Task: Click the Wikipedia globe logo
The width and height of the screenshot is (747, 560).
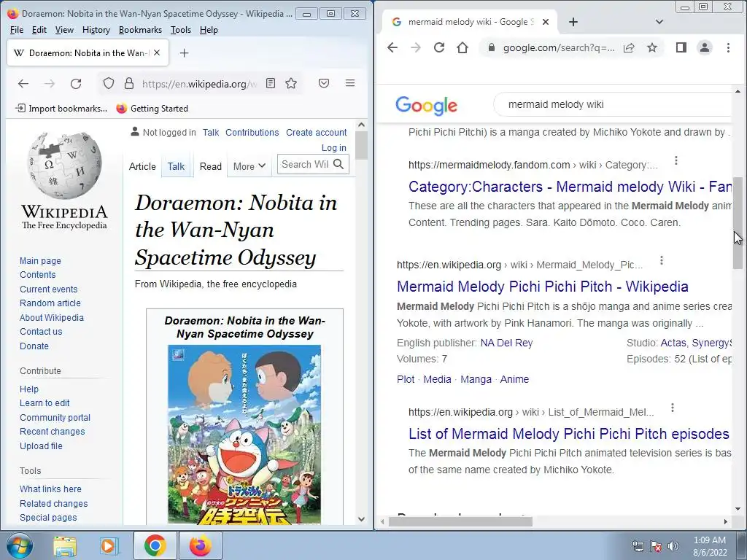Action: [x=64, y=166]
